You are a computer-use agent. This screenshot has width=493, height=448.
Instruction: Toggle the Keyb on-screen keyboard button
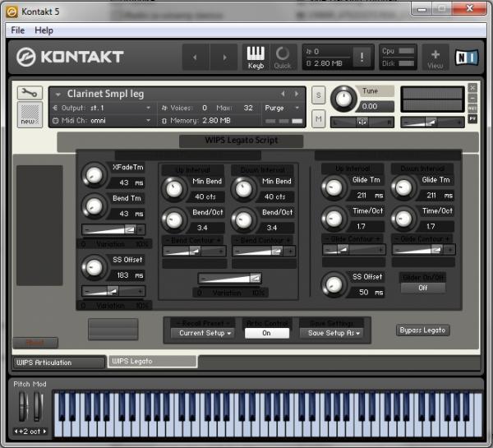[256, 57]
